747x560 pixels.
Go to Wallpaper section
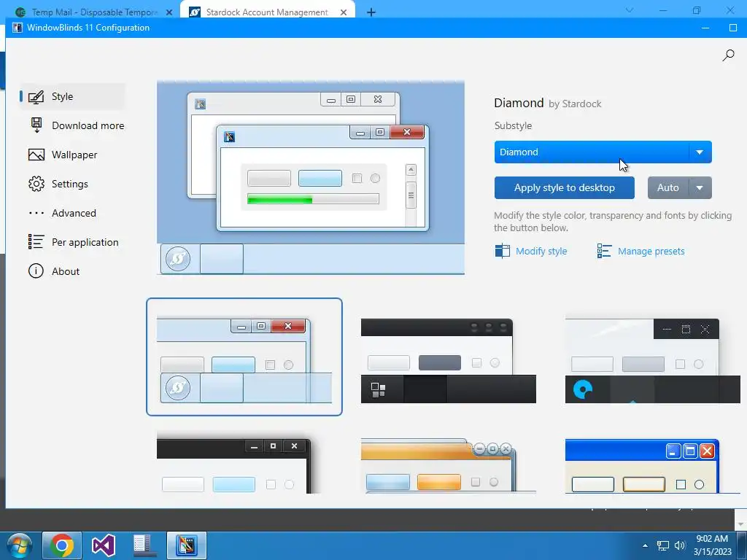pos(71,155)
